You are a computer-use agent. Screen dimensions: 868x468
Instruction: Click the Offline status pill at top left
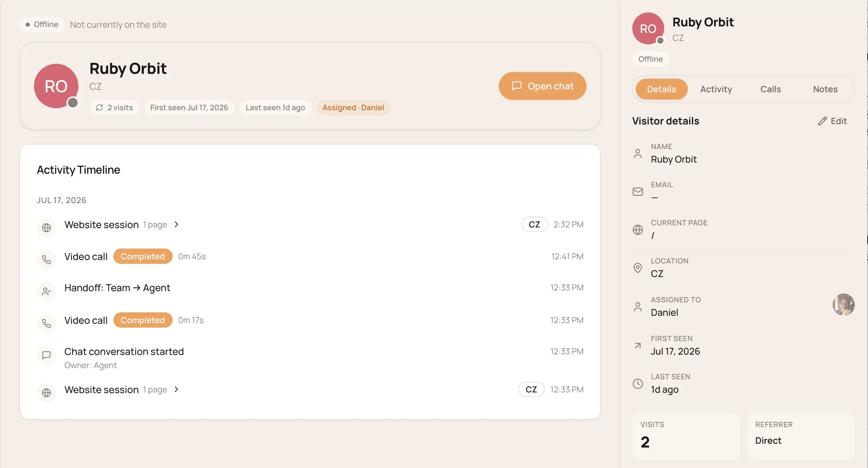42,24
